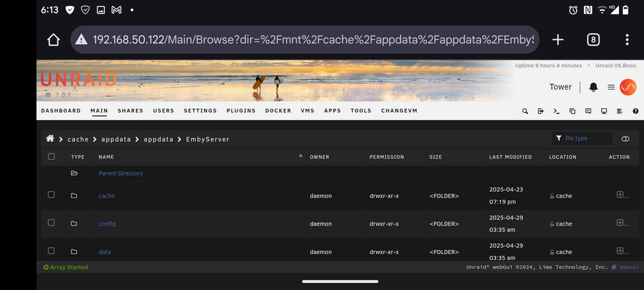Click the manual link in footer
Viewport: 644px width, 290px height.
pos(629,267)
